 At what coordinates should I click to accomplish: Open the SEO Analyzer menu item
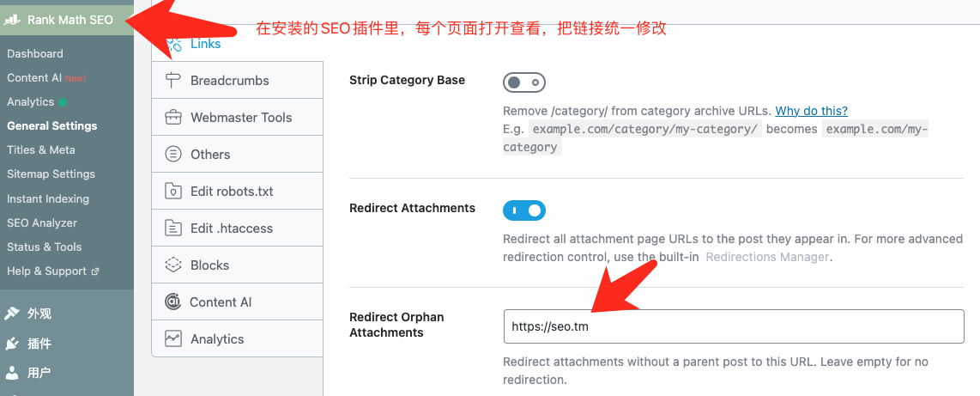[x=42, y=222]
